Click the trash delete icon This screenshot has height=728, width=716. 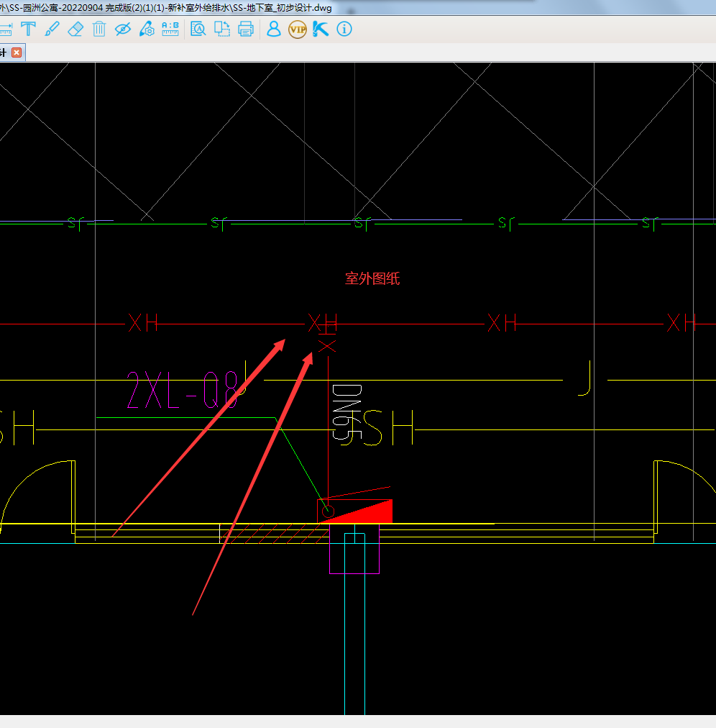click(x=98, y=29)
